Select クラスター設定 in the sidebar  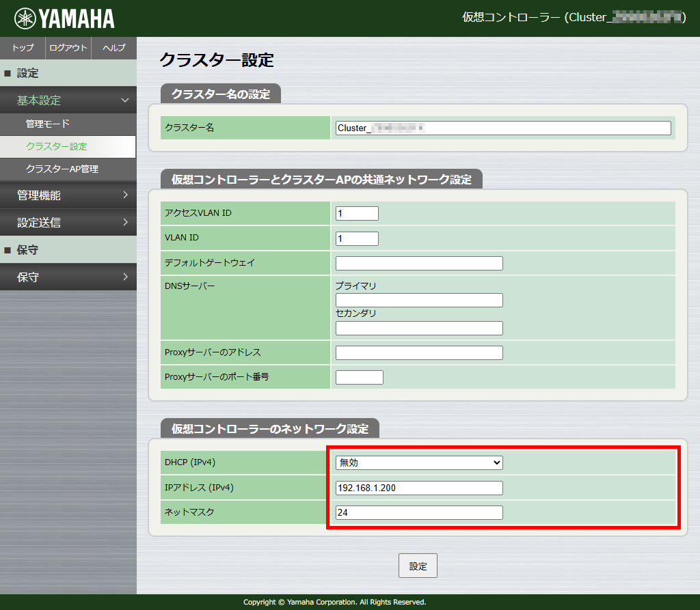[x=68, y=147]
